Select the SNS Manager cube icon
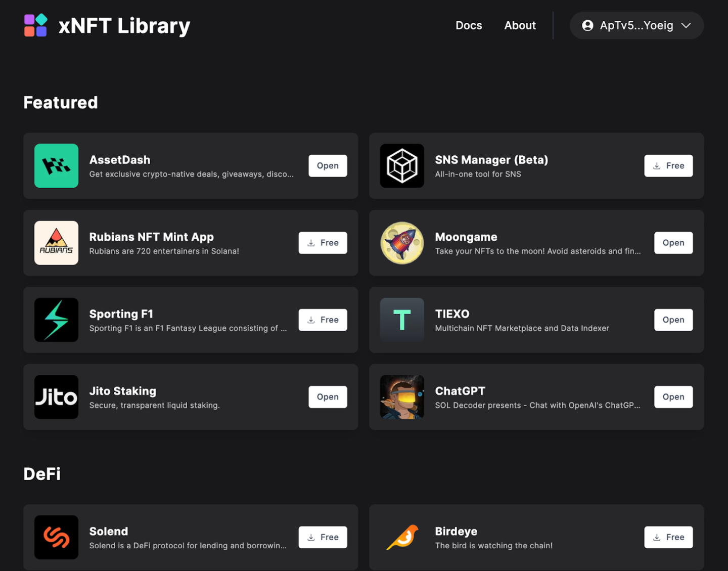728x571 pixels. point(402,166)
